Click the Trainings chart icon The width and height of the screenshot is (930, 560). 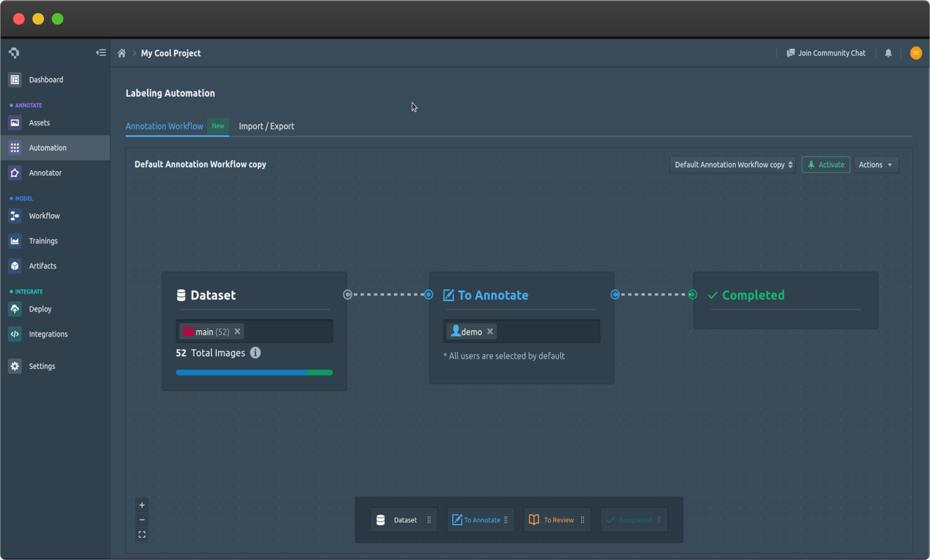click(15, 240)
